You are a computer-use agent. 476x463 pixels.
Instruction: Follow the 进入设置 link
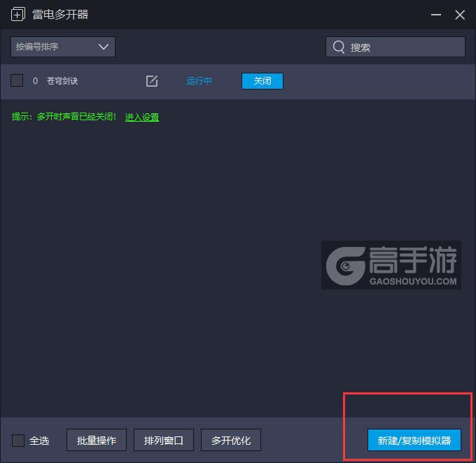pos(142,117)
